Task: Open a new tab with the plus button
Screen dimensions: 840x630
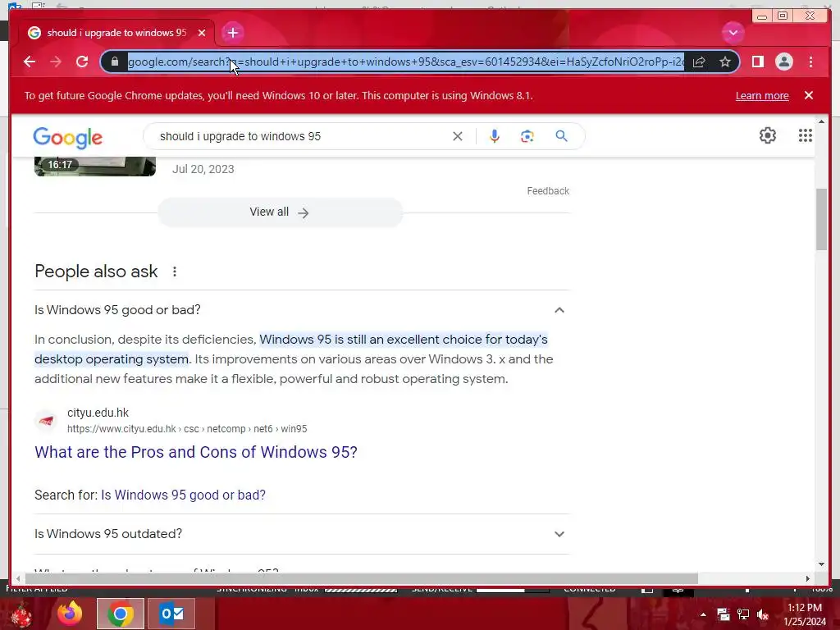Action: (232, 33)
